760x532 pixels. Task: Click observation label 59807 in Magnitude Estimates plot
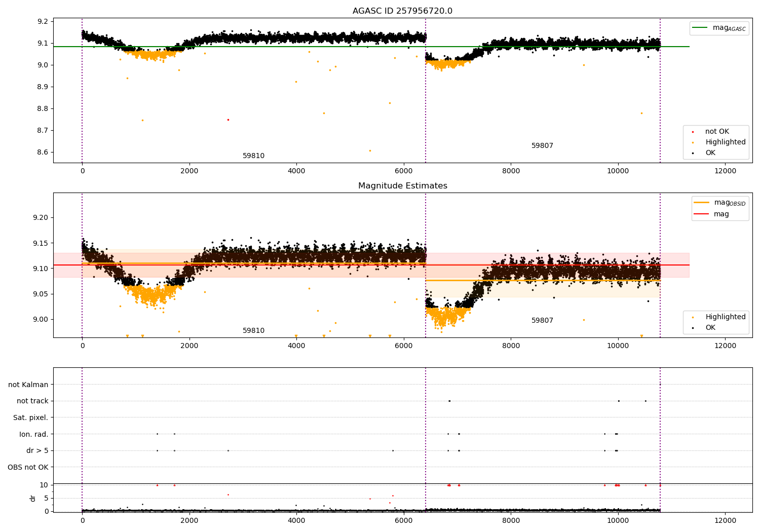pos(542,321)
